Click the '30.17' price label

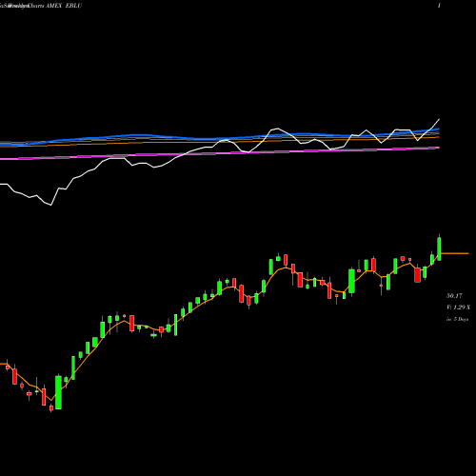[454, 296]
